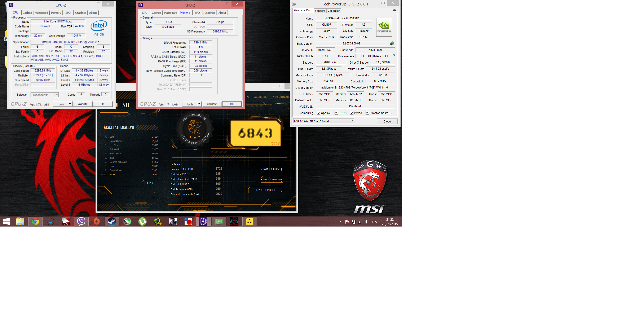The height and width of the screenshot is (310, 644).
Task: Click OK in the right CPU-Z window
Action: (x=232, y=104)
